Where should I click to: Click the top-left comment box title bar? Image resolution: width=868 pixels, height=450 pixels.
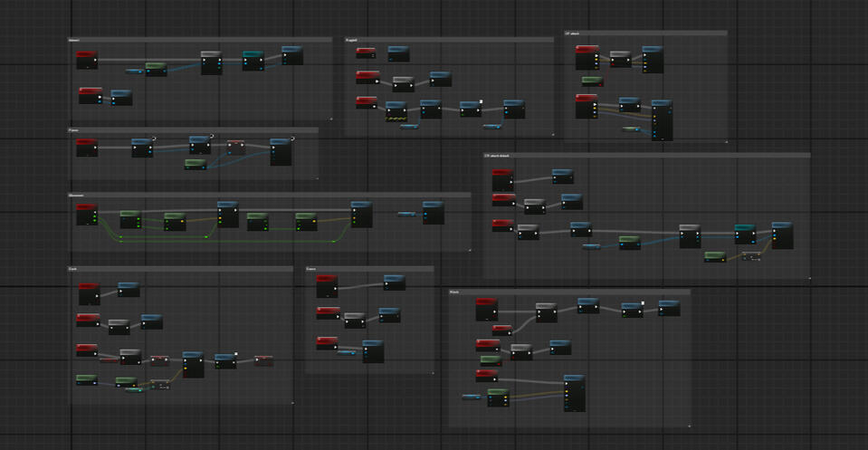[199, 40]
